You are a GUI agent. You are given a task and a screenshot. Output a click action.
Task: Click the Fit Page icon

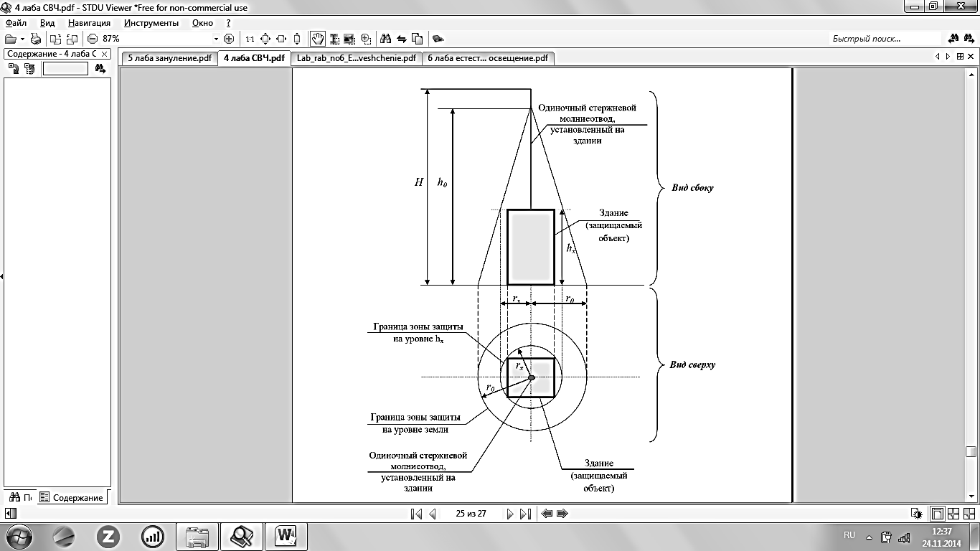click(265, 39)
